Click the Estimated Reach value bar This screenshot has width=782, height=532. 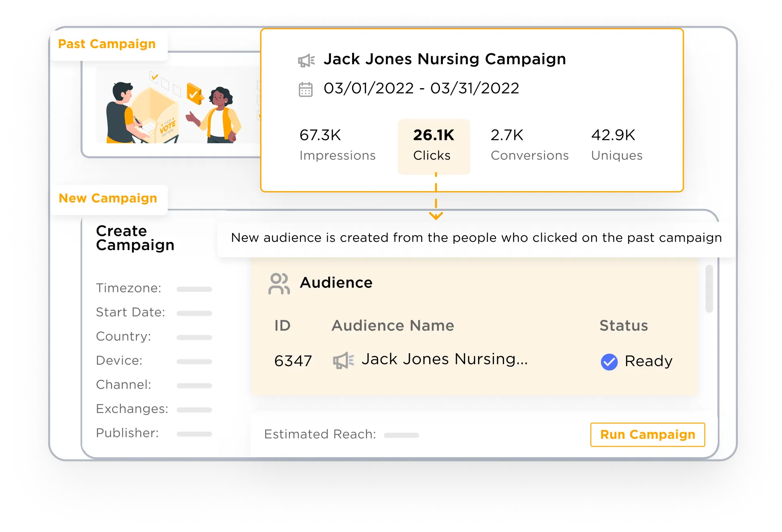(x=401, y=435)
